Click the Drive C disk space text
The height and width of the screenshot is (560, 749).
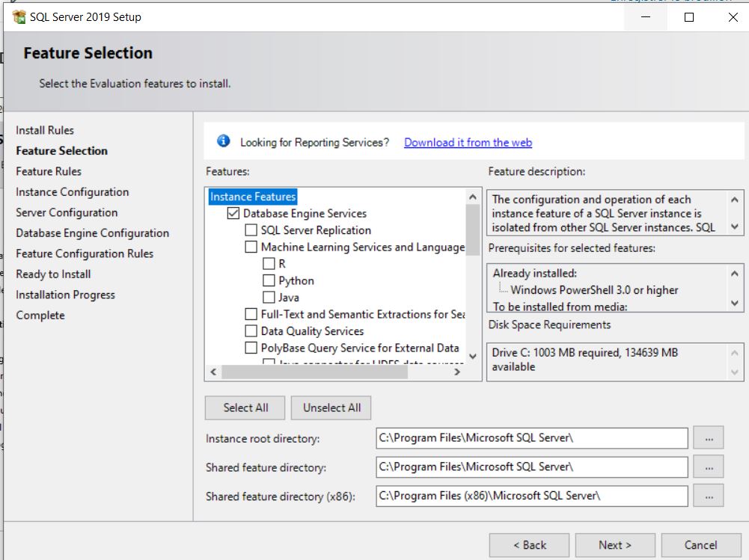pos(584,360)
